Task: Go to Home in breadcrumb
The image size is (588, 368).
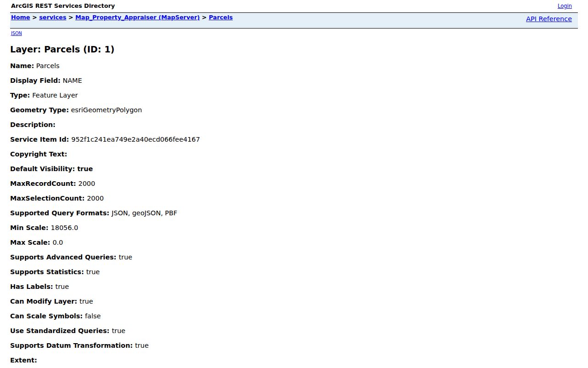Action: [x=20, y=17]
